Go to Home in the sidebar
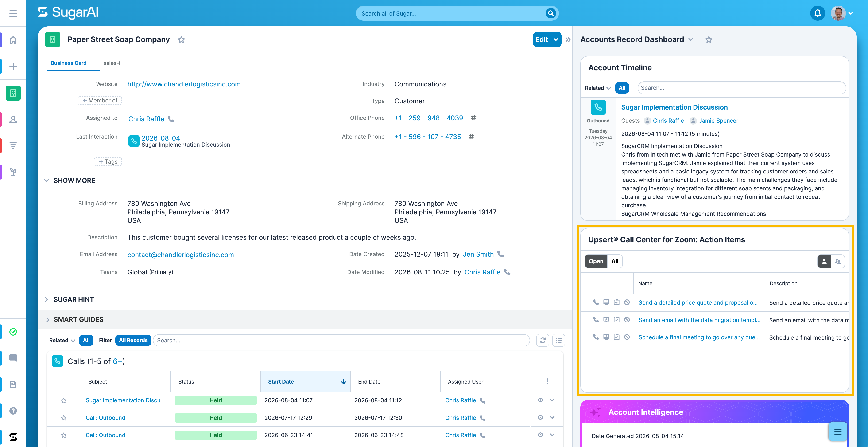 (13, 40)
